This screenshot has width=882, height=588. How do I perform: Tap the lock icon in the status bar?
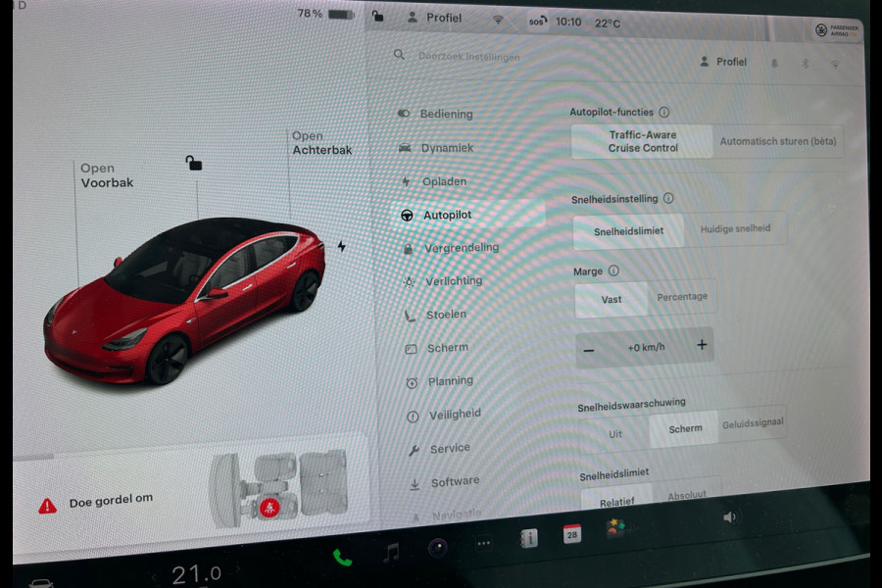point(377,16)
